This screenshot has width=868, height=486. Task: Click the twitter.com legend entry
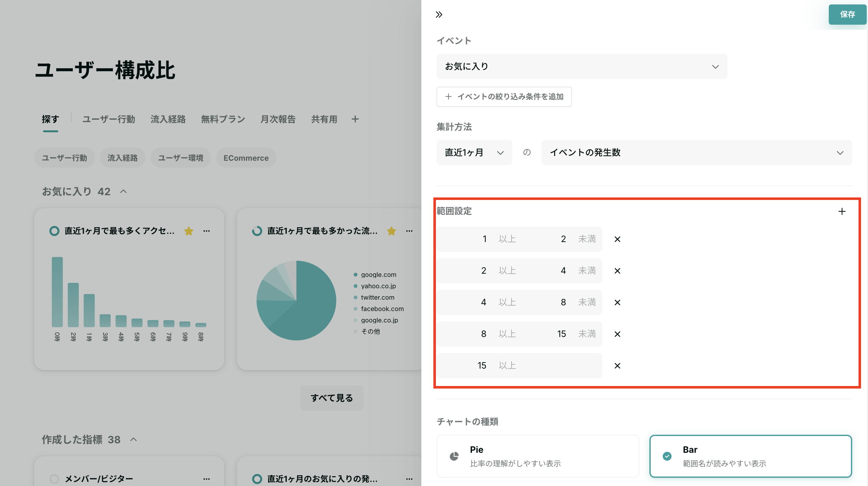click(374, 298)
